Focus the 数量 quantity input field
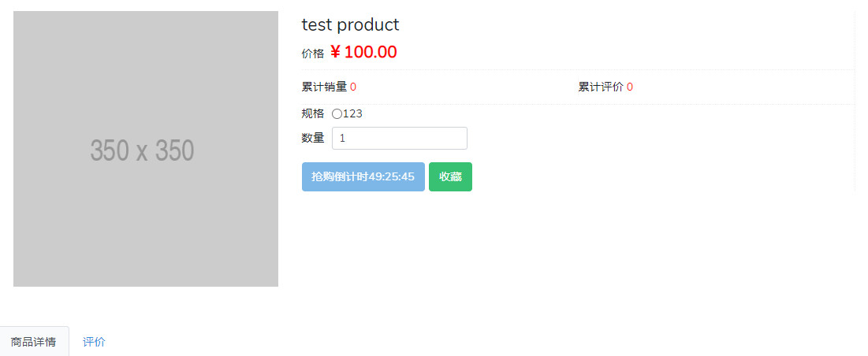868x356 pixels. [399, 138]
